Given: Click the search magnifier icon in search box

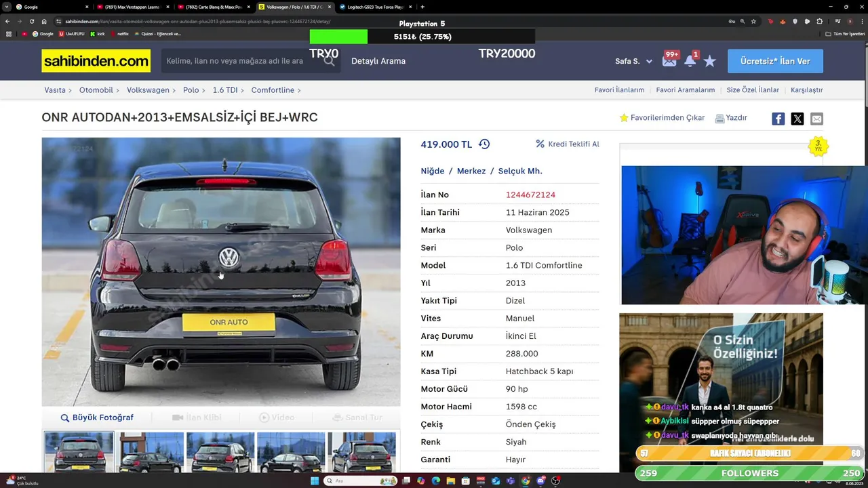Looking at the screenshot, I should point(329,61).
